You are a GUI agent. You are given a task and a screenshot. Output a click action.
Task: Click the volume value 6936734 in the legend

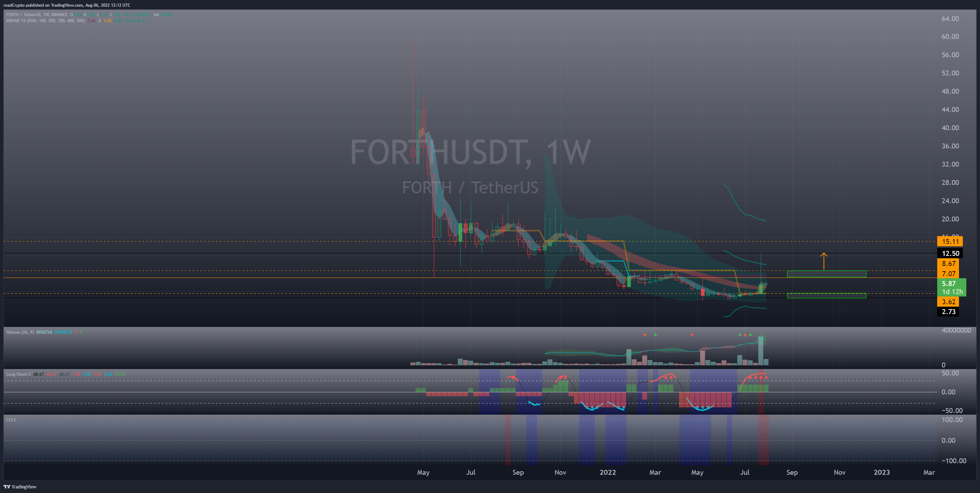[x=44, y=332]
